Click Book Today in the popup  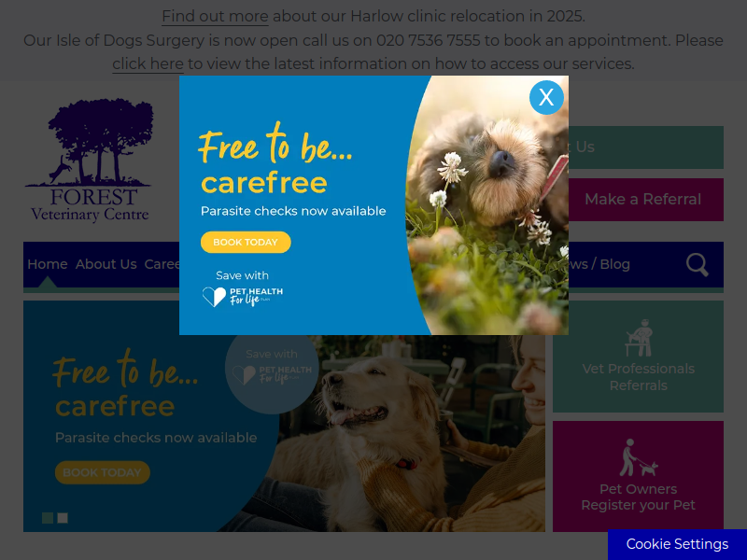pyautogui.click(x=246, y=242)
